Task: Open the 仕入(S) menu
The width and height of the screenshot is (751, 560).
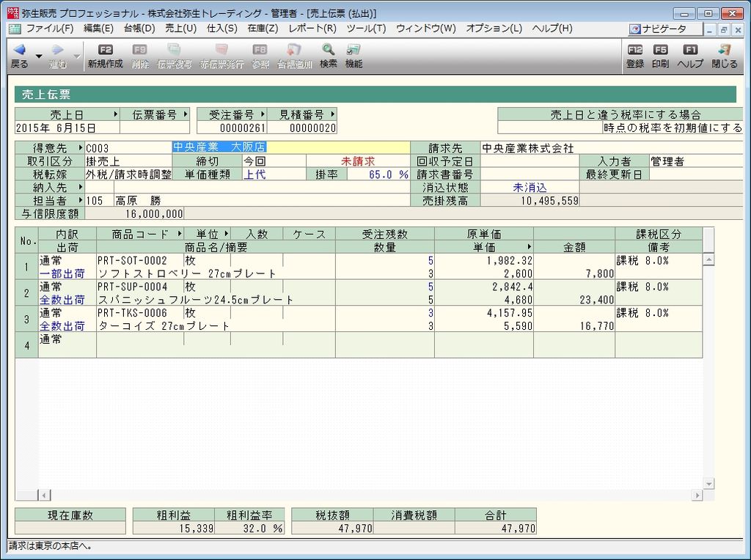Action: pyautogui.click(x=221, y=29)
